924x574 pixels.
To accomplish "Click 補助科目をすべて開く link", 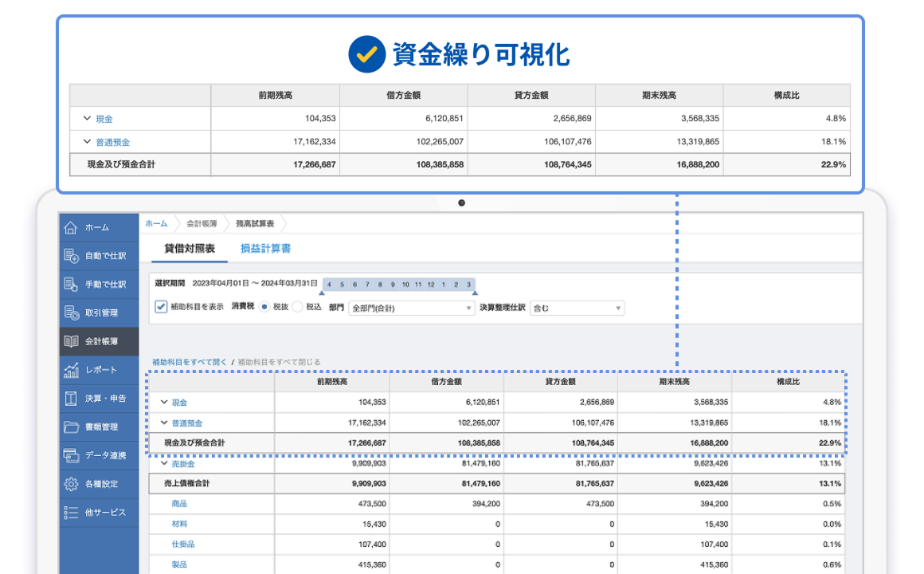I will coord(190,362).
